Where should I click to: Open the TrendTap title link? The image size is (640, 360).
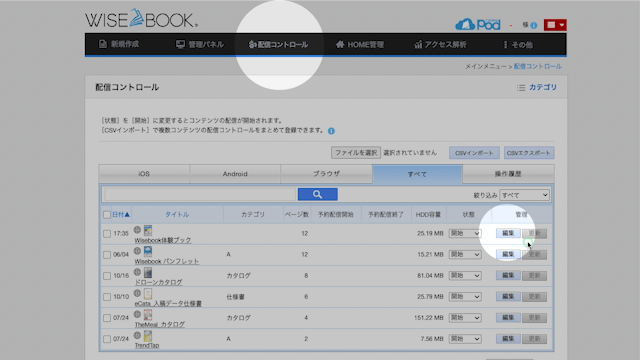pyautogui.click(x=147, y=345)
